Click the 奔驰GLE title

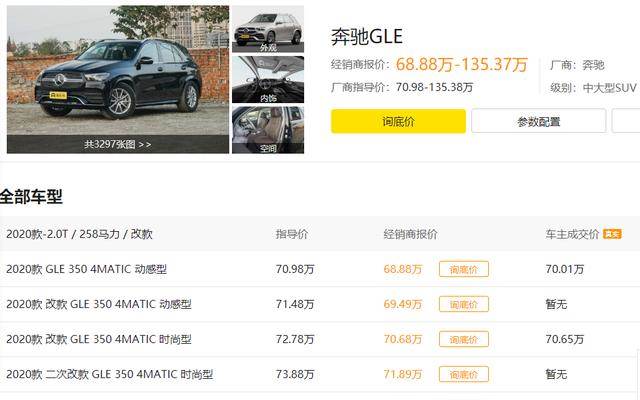coord(367,36)
